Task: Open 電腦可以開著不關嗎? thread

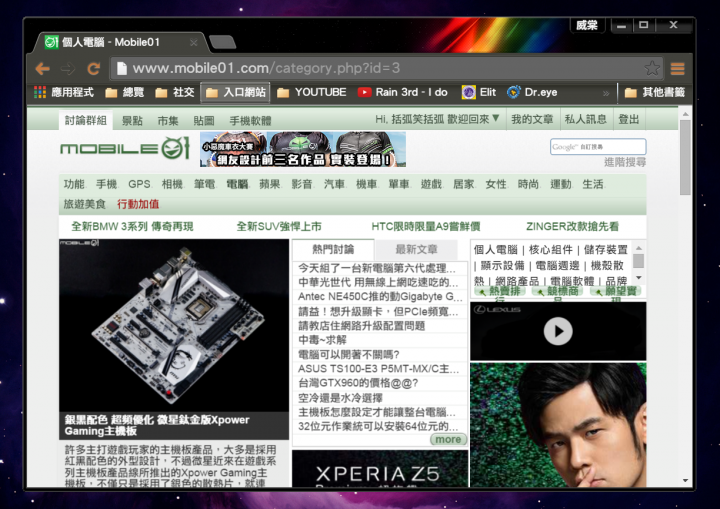Action: (x=349, y=355)
